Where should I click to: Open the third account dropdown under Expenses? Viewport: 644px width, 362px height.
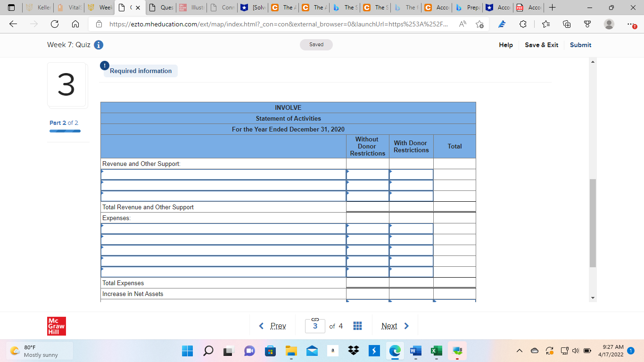[x=223, y=250]
